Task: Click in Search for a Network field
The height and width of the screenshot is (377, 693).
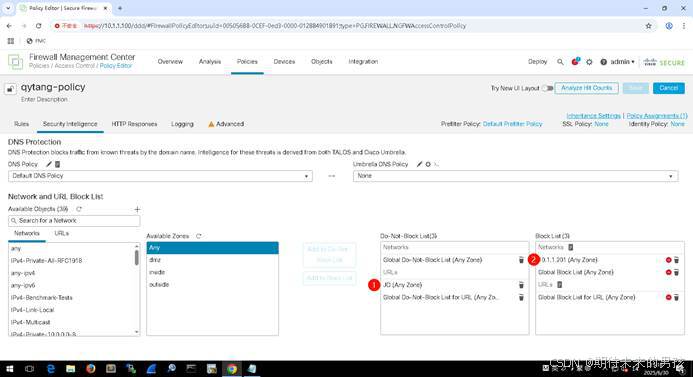Action: tap(74, 221)
